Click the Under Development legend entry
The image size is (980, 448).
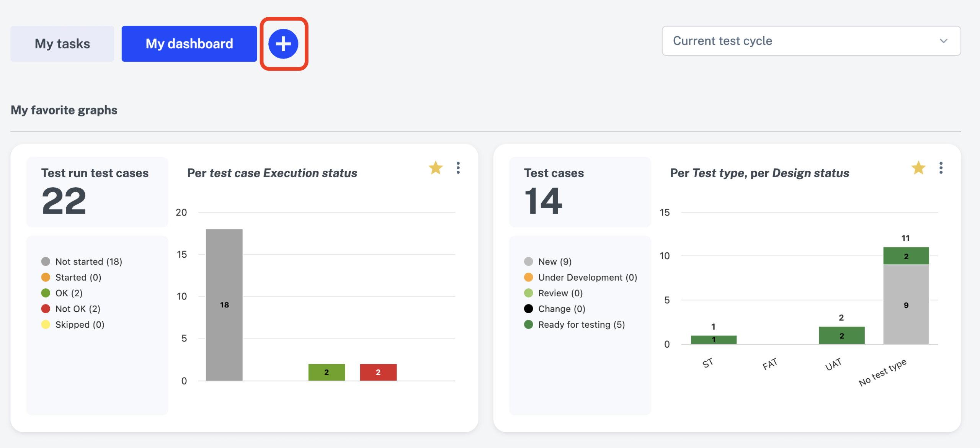click(587, 277)
